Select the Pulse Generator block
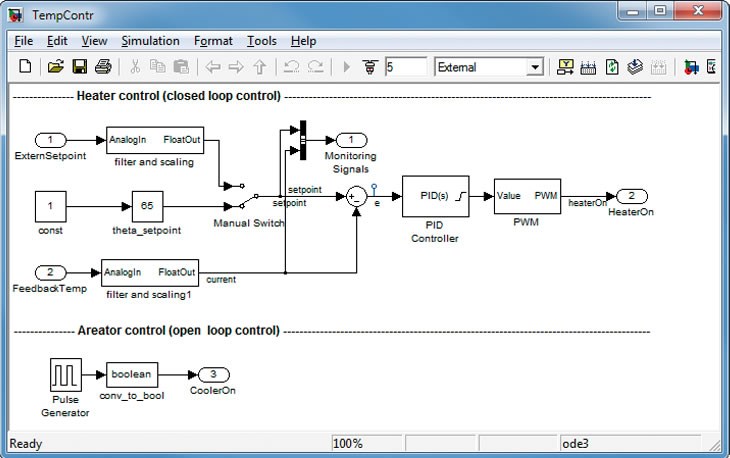 point(66,374)
